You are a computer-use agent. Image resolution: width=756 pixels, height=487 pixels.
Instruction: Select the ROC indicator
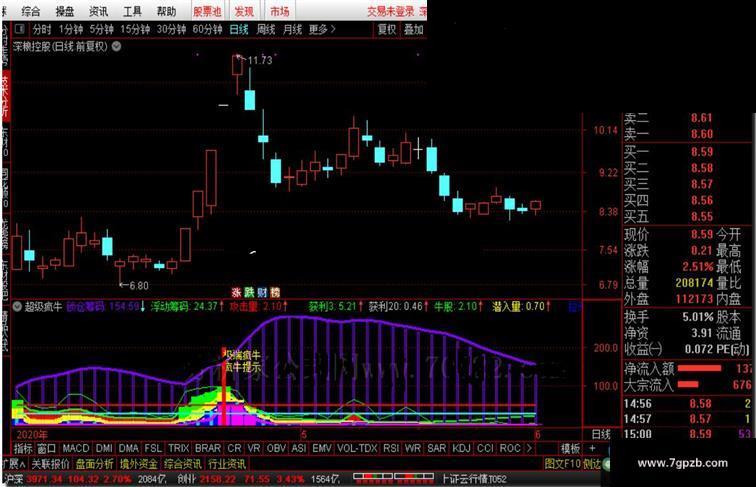[510, 448]
